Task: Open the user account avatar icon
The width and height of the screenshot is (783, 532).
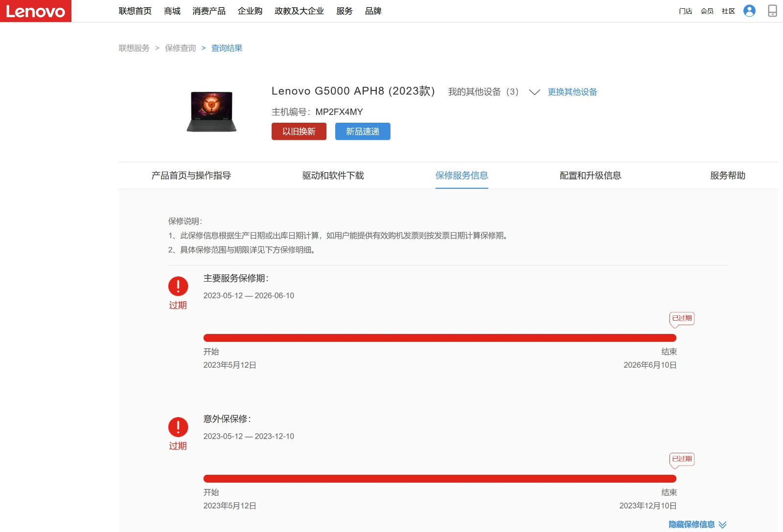Action: pos(749,11)
